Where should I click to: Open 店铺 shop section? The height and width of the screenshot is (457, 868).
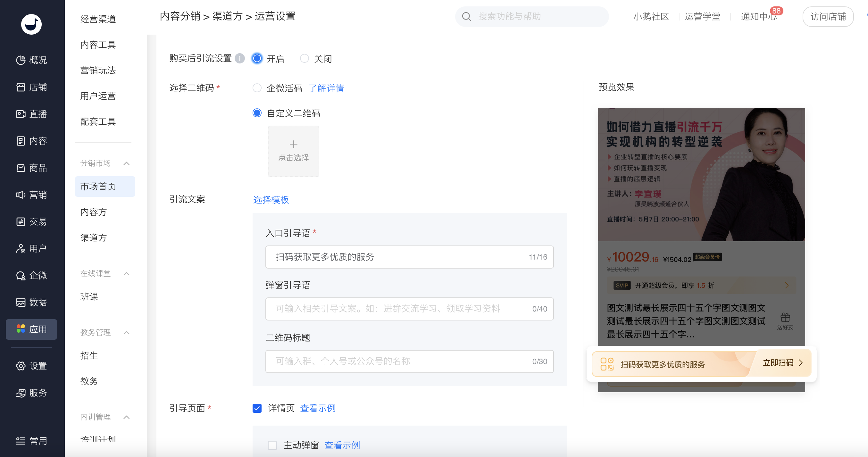pos(31,87)
